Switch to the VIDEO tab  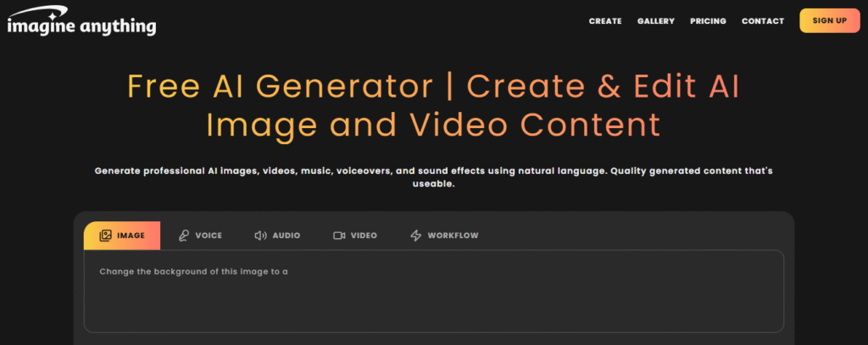364,236
